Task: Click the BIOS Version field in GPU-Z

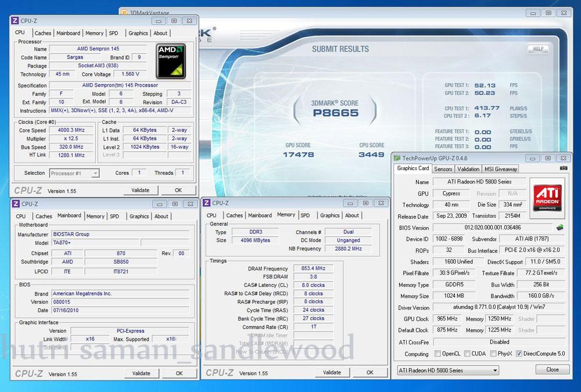Action: click(x=493, y=228)
